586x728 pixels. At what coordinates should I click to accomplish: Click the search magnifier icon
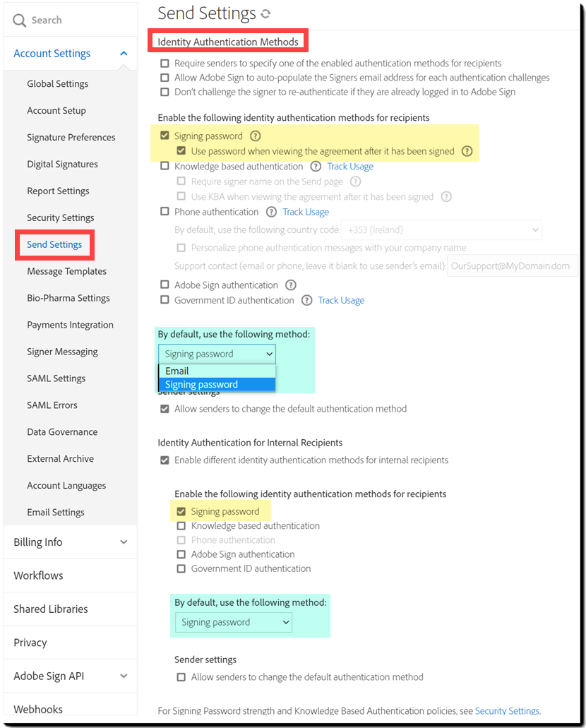pyautogui.click(x=20, y=20)
